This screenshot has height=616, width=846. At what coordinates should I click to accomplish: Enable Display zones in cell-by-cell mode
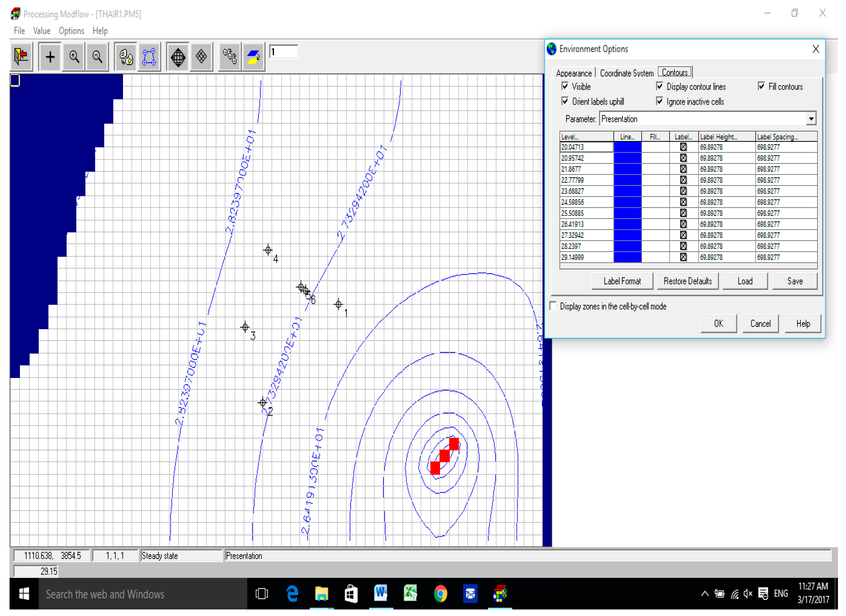pyautogui.click(x=553, y=306)
